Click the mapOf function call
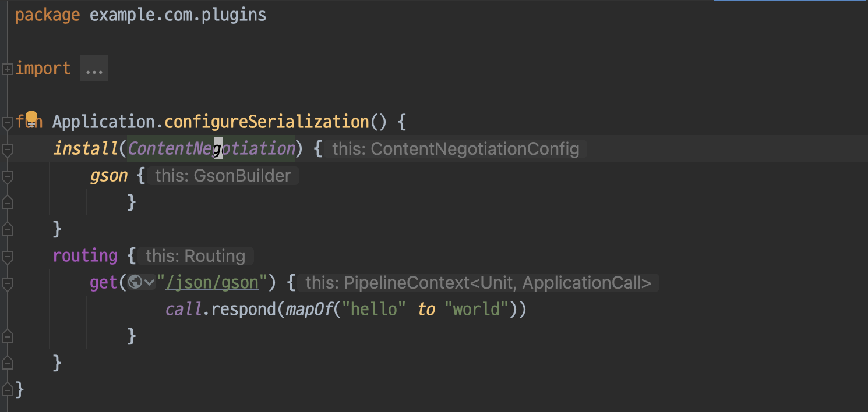This screenshot has height=412, width=868. pyautogui.click(x=309, y=309)
